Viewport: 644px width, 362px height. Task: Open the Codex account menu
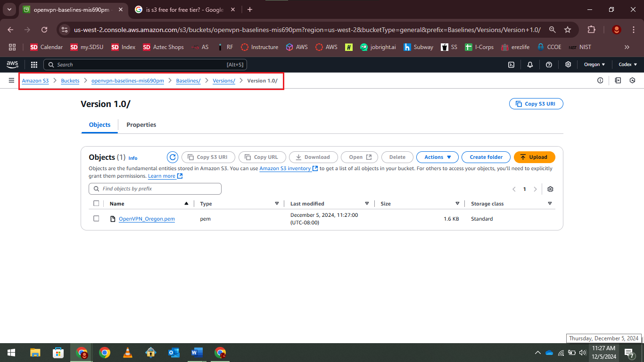pyautogui.click(x=628, y=65)
